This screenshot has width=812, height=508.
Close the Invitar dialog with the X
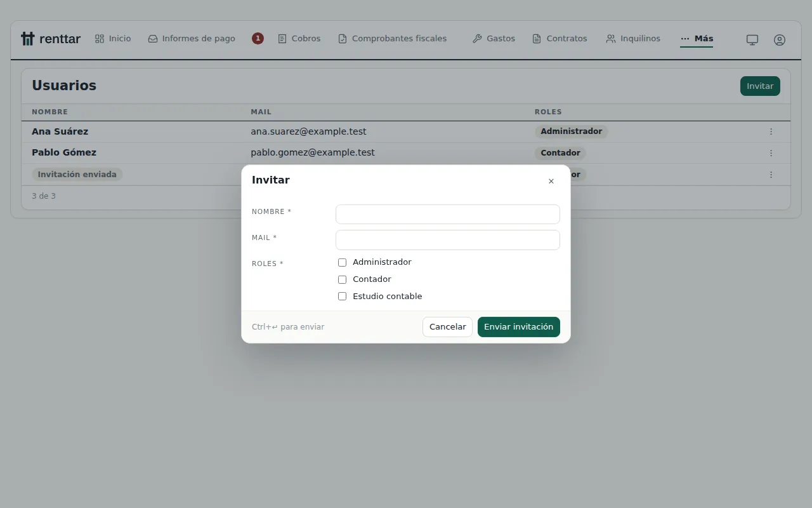coord(551,181)
